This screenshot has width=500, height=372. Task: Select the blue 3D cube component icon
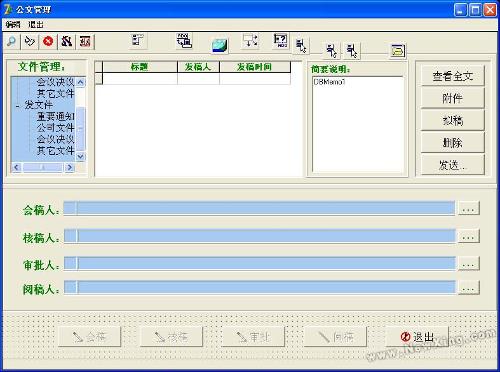click(220, 46)
